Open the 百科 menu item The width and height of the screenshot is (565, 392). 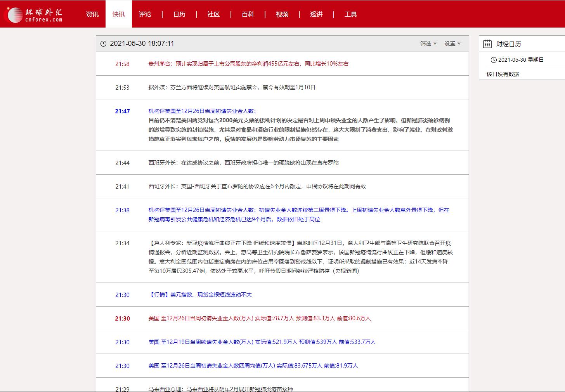click(248, 14)
